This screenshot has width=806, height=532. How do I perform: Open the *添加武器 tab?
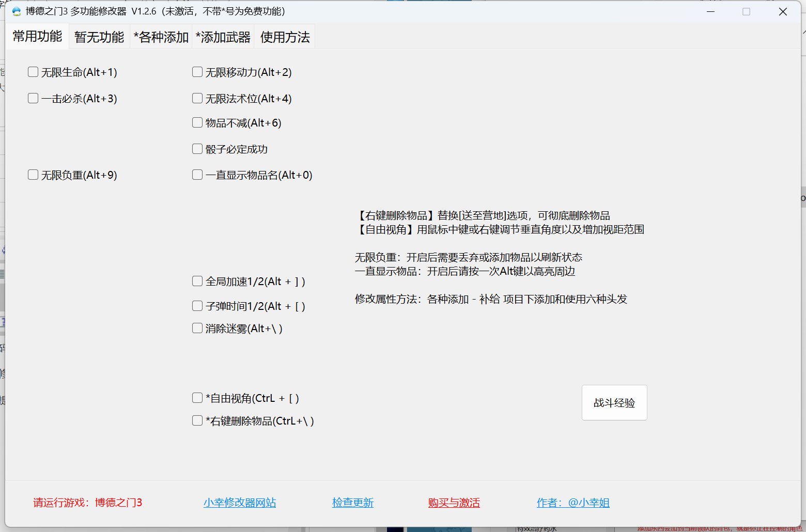(223, 37)
